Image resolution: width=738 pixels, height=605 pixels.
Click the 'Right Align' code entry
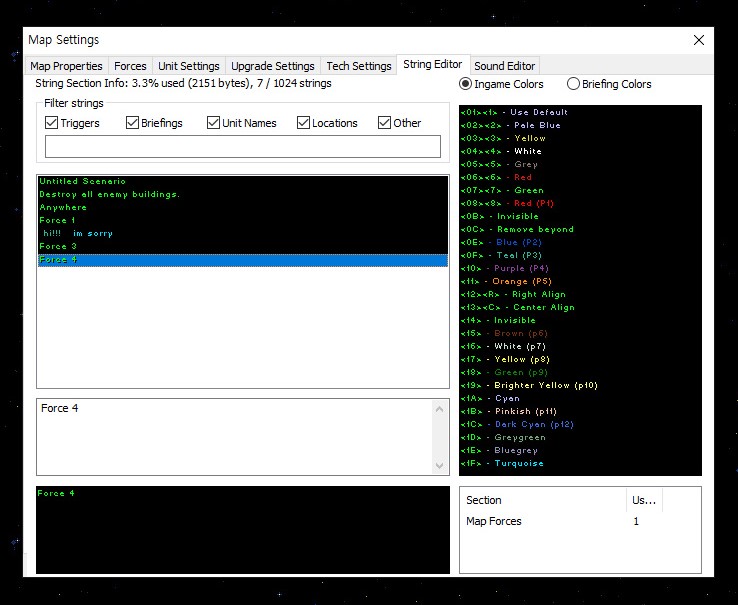[513, 294]
